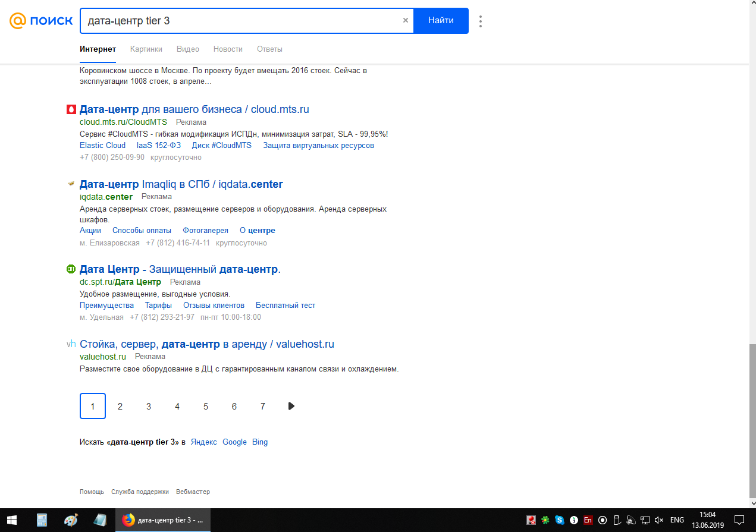Open the Служба поддержки footer link
756x532 pixels.
tap(140, 492)
